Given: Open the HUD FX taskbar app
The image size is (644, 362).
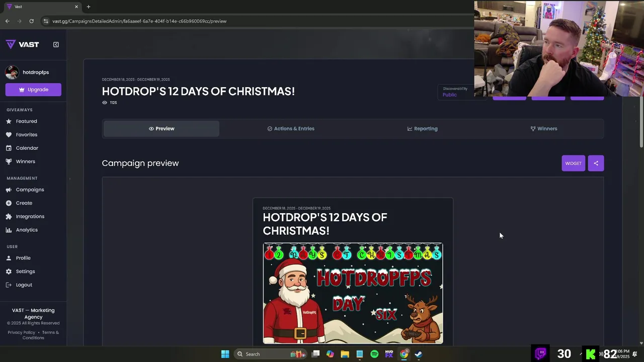Looking at the screenshot, I should point(389,354).
